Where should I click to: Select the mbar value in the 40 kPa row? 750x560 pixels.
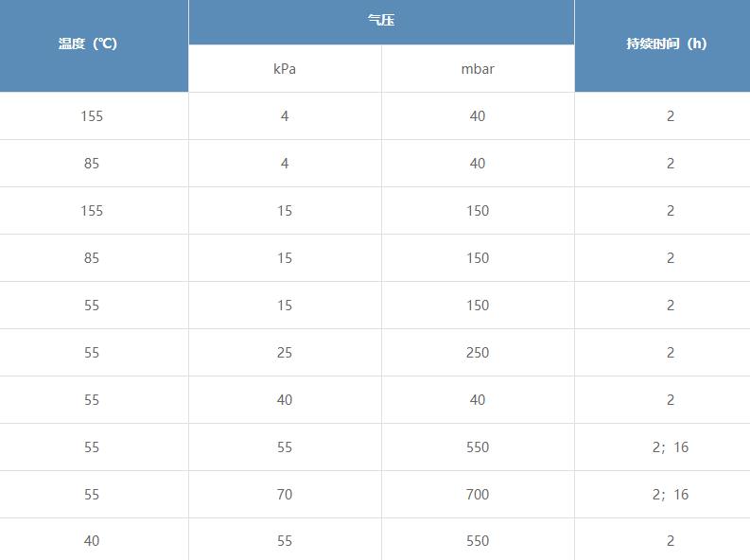(x=478, y=400)
